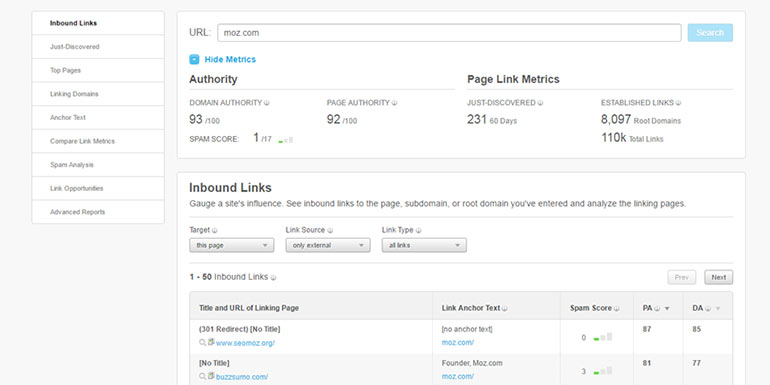Click the Prev pagination button
The width and height of the screenshot is (770, 385).
682,277
